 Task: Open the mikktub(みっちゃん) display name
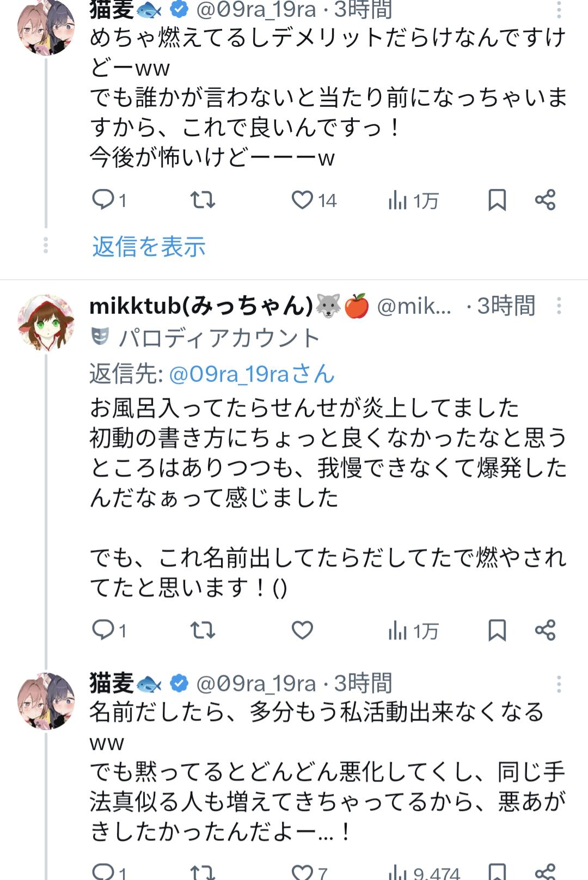201,306
